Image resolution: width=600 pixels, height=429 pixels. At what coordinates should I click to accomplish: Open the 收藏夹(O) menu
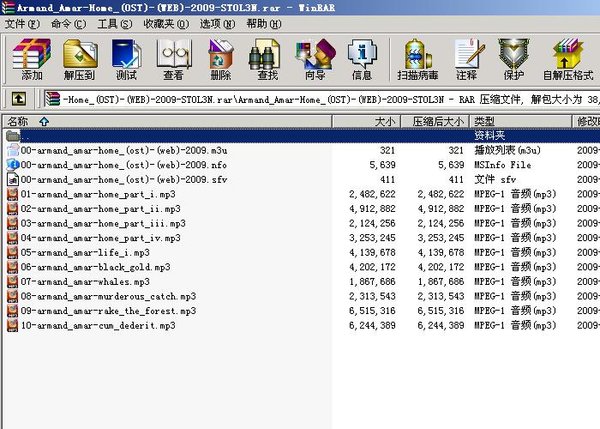click(x=166, y=24)
